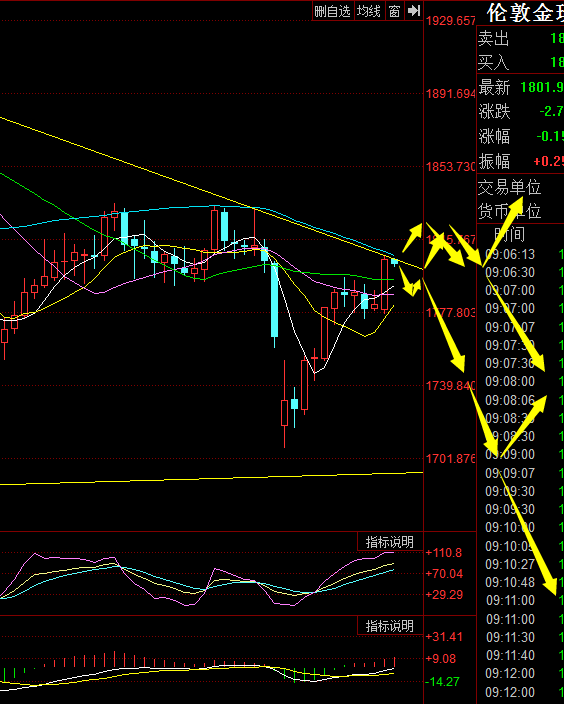Image resolution: width=564 pixels, height=704 pixels.
Task: Open the 窗 window option
Action: click(394, 11)
